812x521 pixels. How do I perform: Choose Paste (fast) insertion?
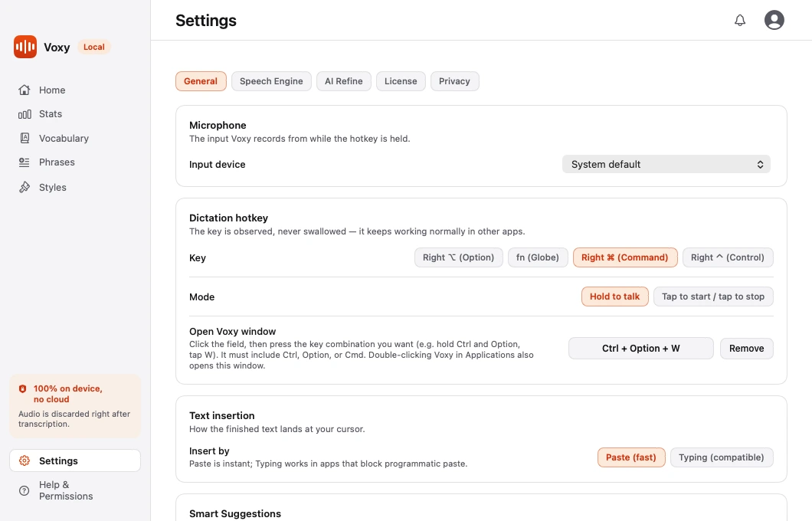click(631, 457)
